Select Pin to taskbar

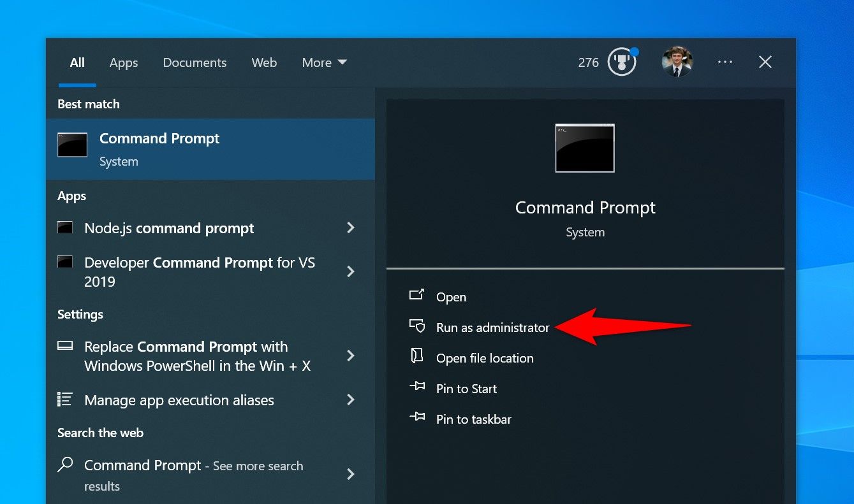coord(473,419)
